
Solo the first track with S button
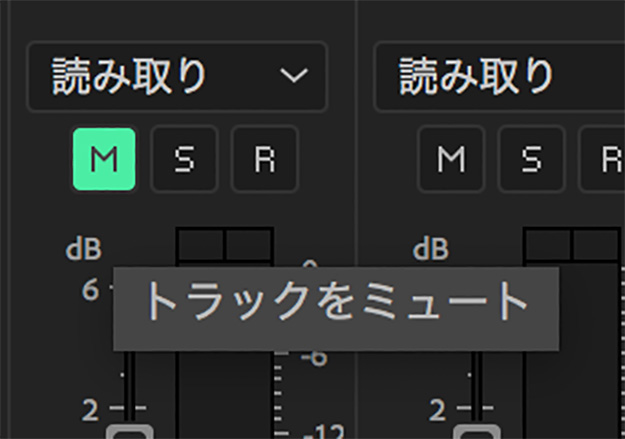(x=184, y=160)
